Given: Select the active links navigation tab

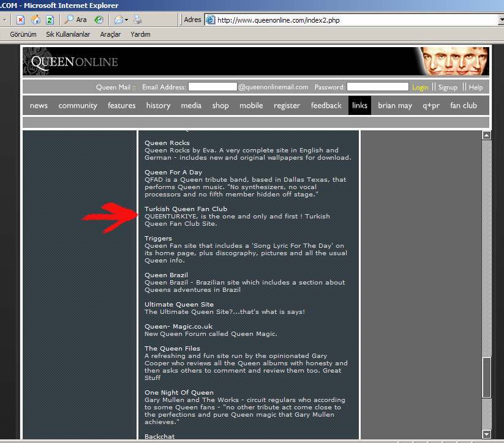Looking at the screenshot, I should (x=359, y=105).
